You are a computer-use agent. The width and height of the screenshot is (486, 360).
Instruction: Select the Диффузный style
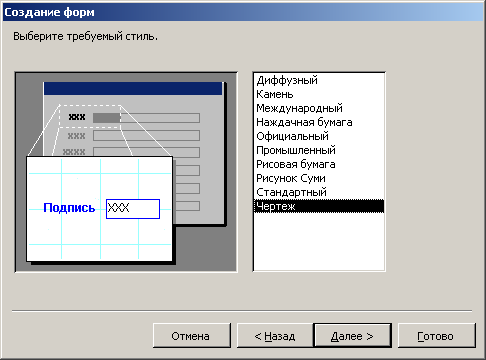pos(319,80)
